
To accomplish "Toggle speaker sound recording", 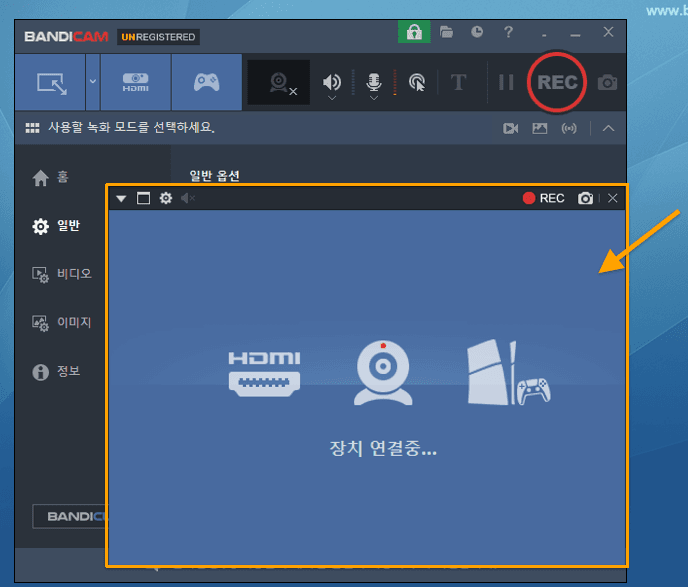I will [x=332, y=82].
